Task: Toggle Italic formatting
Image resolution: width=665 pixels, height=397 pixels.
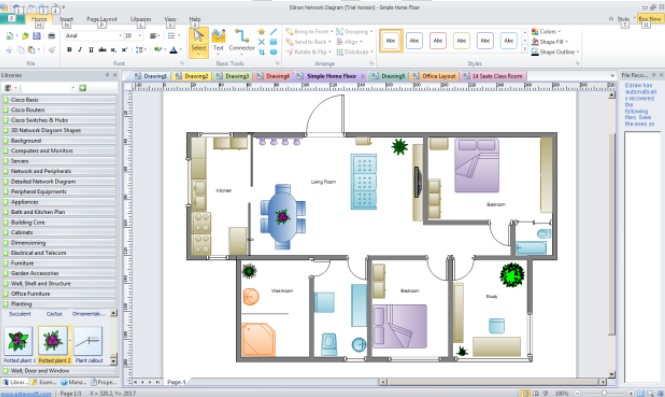Action: [80, 50]
